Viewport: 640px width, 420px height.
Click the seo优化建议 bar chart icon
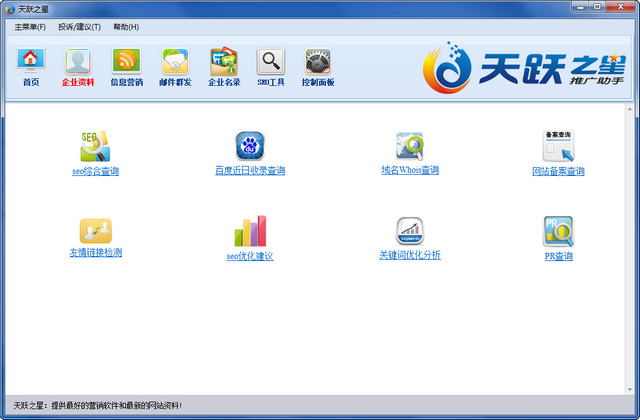tap(250, 231)
